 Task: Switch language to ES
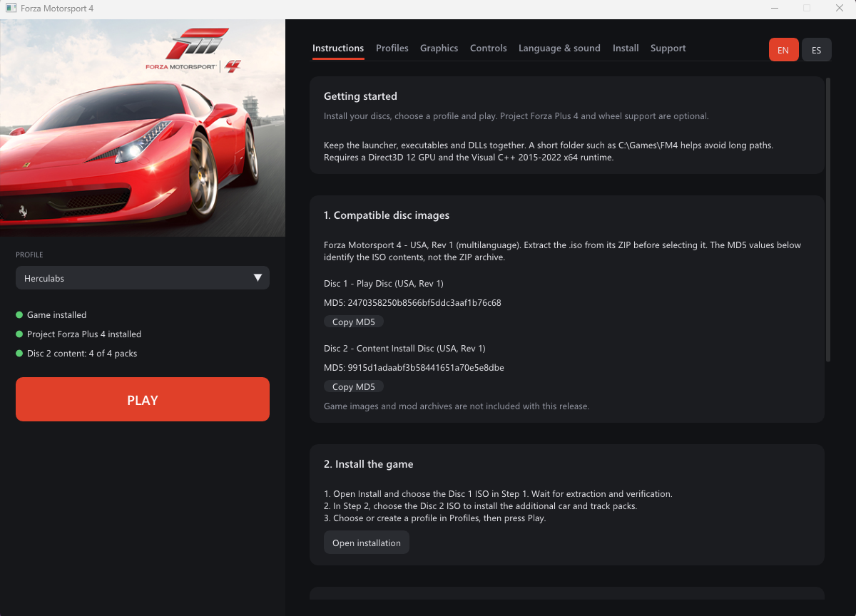click(816, 50)
